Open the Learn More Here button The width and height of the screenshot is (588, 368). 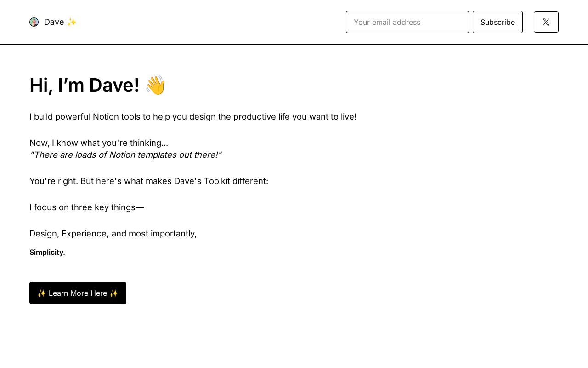pos(78,293)
